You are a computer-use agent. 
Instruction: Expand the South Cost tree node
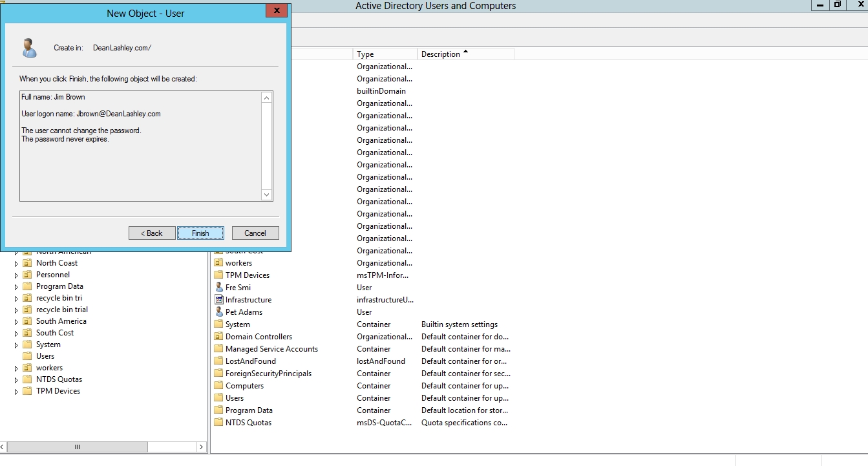[17, 334]
